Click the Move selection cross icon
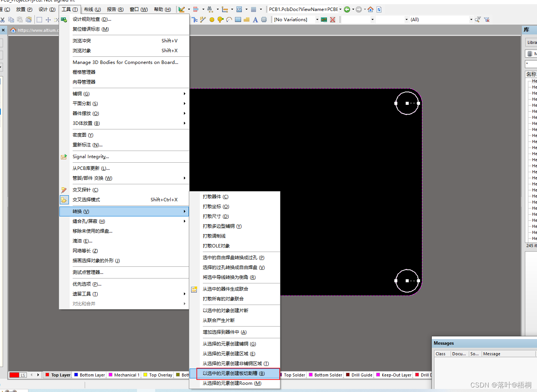Screen dimensions: 537x392 click(48, 20)
